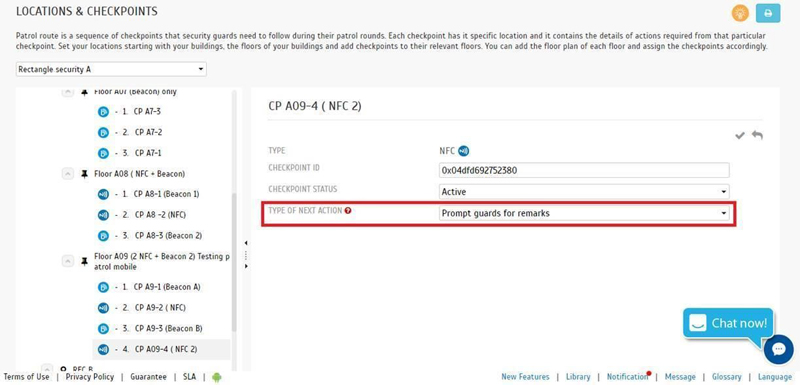Click beacon icon of CP A9-3 (Beacon B)

point(103,328)
